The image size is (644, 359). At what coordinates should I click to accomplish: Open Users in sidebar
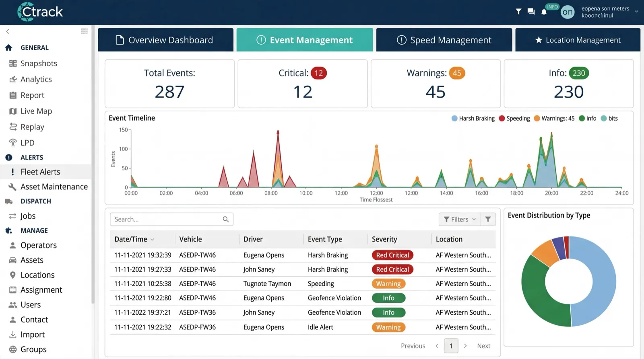click(x=31, y=305)
